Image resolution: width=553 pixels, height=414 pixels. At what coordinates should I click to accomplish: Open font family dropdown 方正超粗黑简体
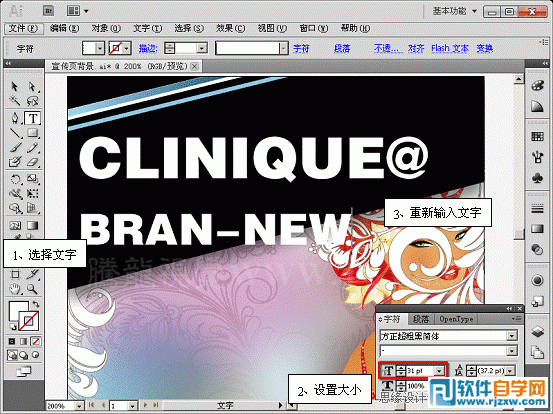(512, 336)
